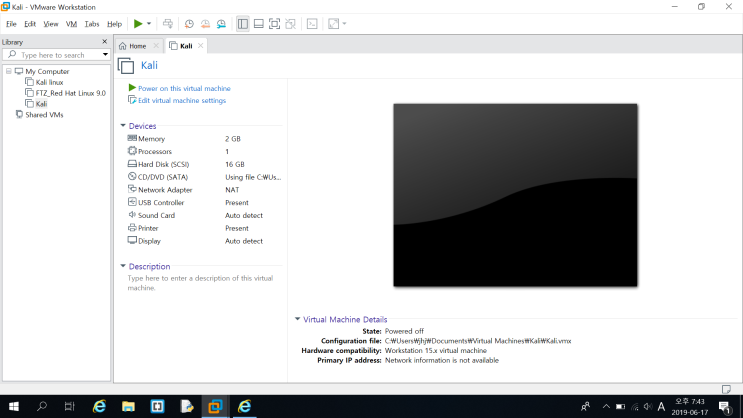
Task: Select Kali linux in library tree
Action: click(x=44, y=82)
